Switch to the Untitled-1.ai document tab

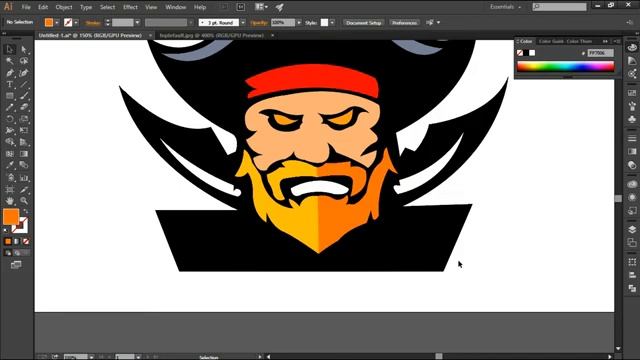click(x=90, y=36)
